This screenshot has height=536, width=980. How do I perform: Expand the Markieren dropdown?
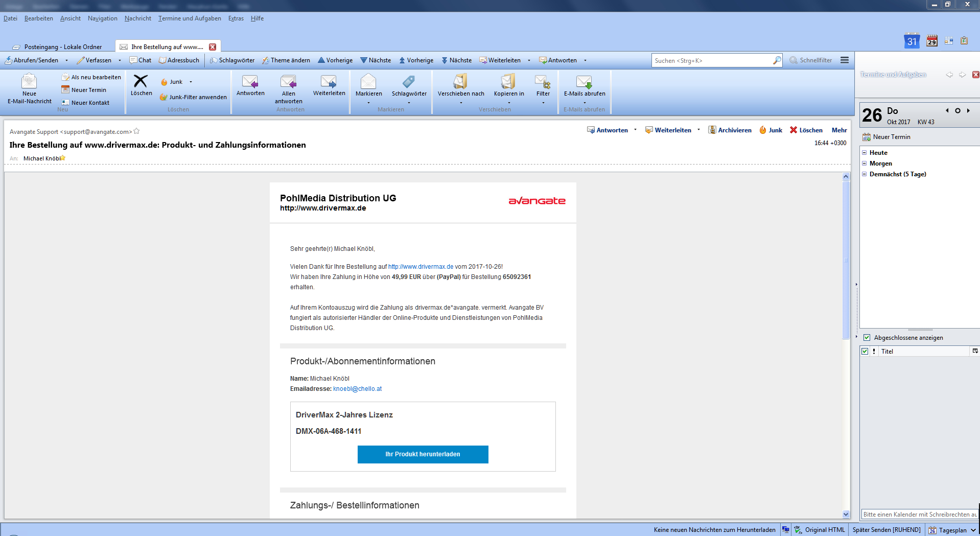368,103
